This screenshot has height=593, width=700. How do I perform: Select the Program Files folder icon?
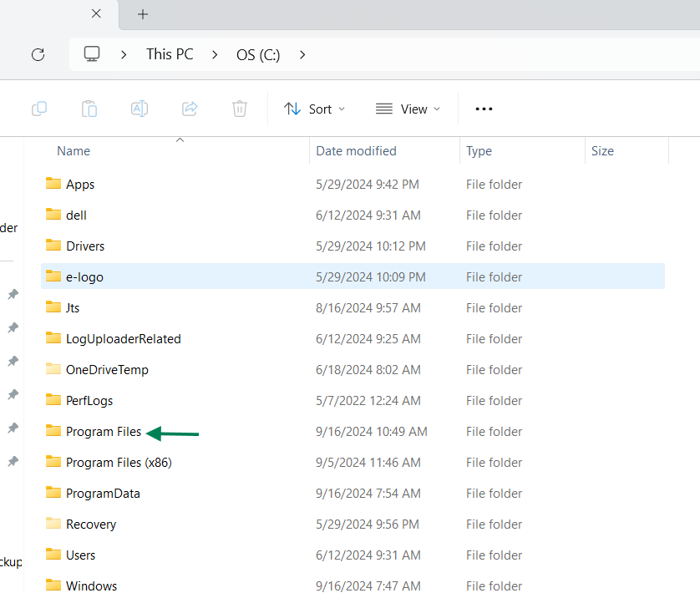click(x=53, y=430)
